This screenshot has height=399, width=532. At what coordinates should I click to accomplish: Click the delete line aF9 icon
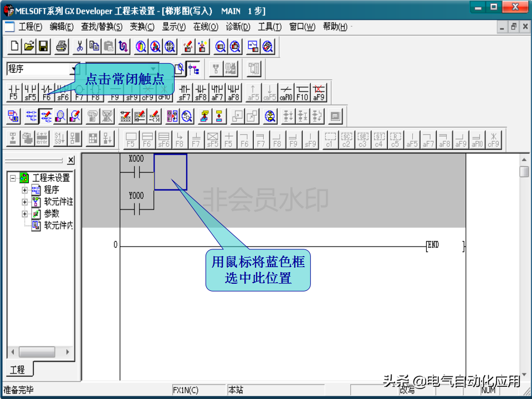point(319,93)
